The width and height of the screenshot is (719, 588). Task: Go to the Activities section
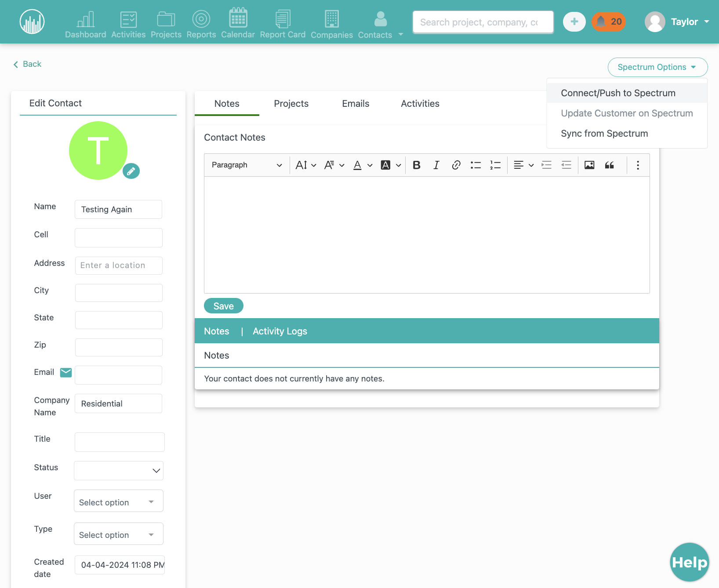click(x=128, y=25)
